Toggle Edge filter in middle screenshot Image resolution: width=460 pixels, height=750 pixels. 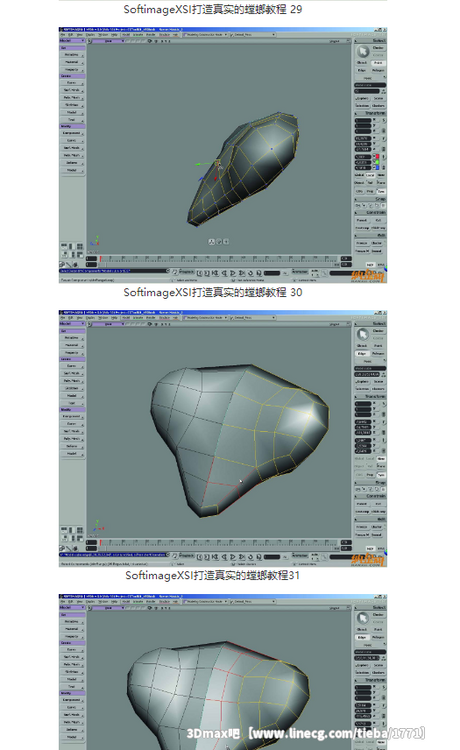(x=362, y=353)
